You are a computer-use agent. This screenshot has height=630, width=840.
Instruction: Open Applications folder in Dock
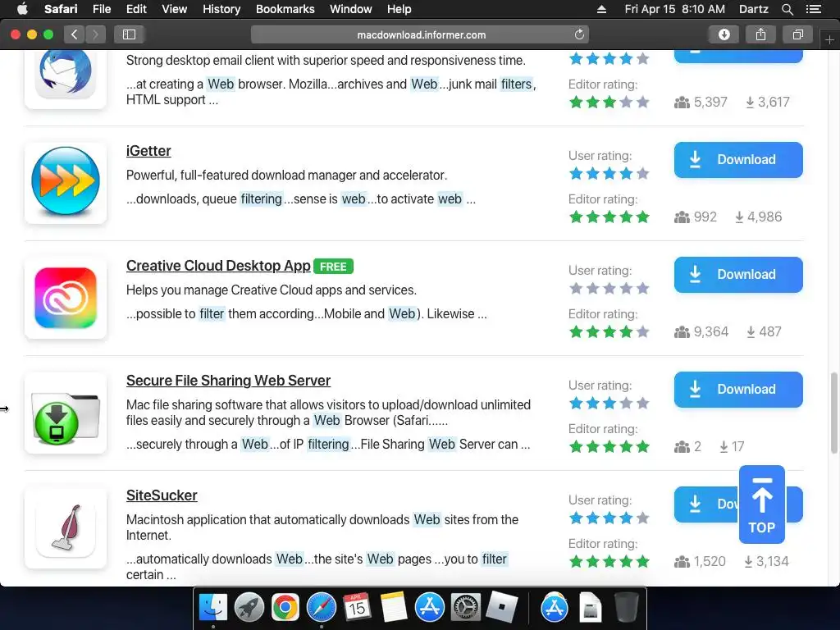(x=555, y=608)
